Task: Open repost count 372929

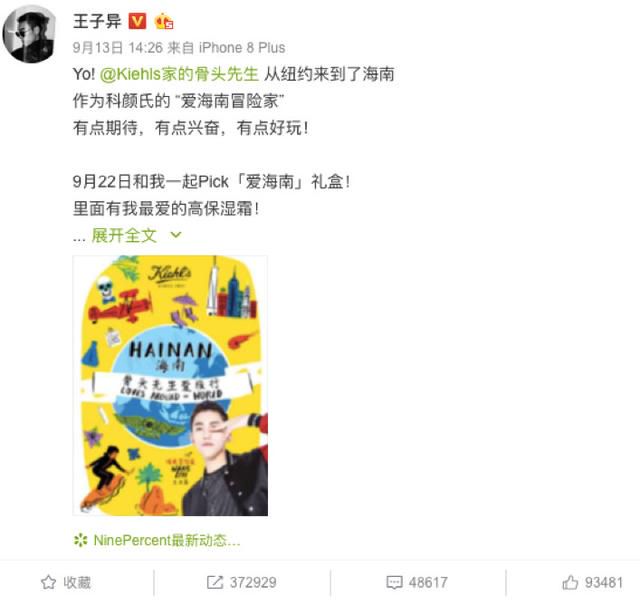Action: point(253,582)
